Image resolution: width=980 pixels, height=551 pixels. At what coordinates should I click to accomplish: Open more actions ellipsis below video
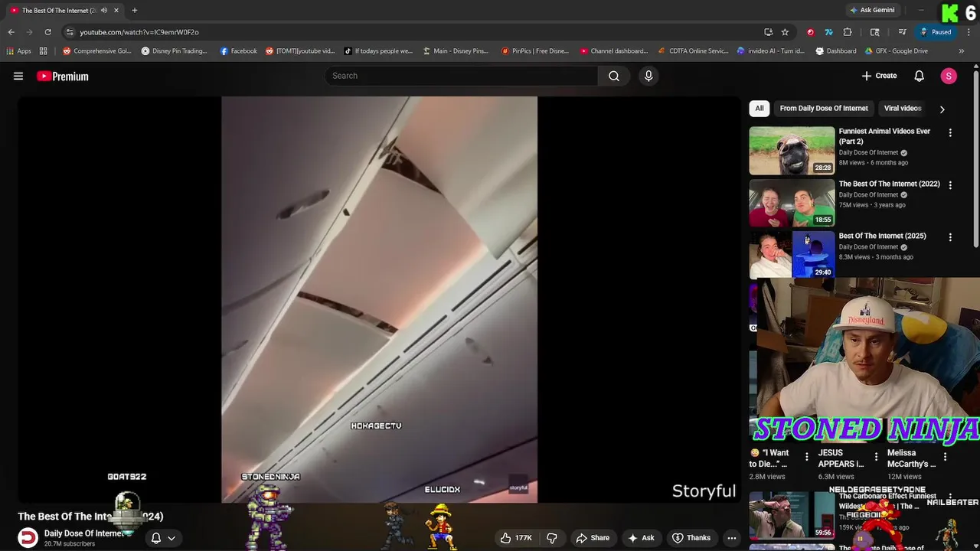731,538
